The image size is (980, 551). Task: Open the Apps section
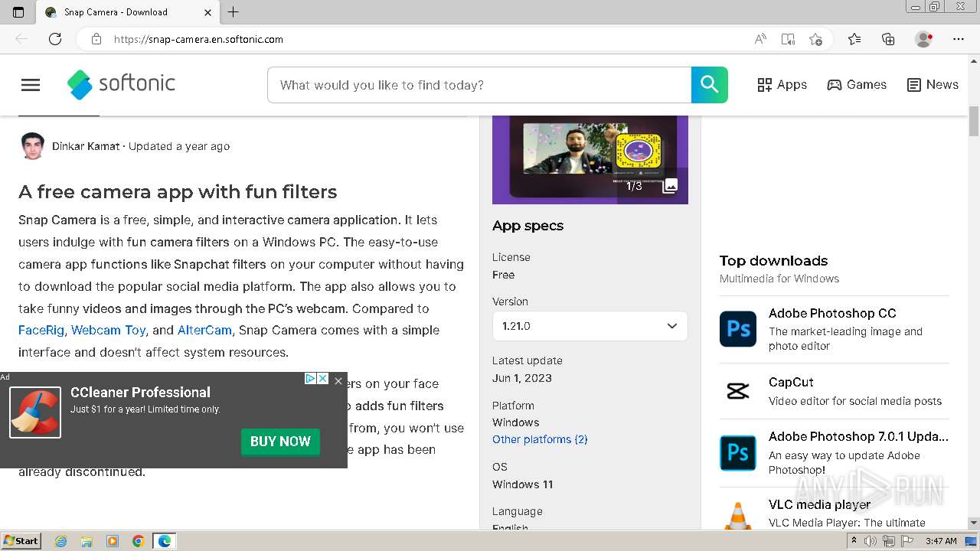(x=782, y=85)
